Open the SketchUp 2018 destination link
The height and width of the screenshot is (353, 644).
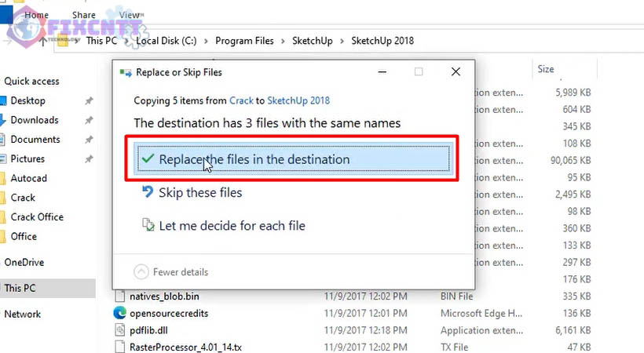click(298, 100)
